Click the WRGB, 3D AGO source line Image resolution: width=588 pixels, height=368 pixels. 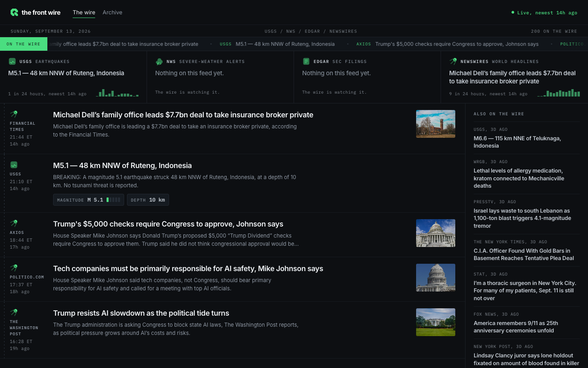[x=490, y=162]
